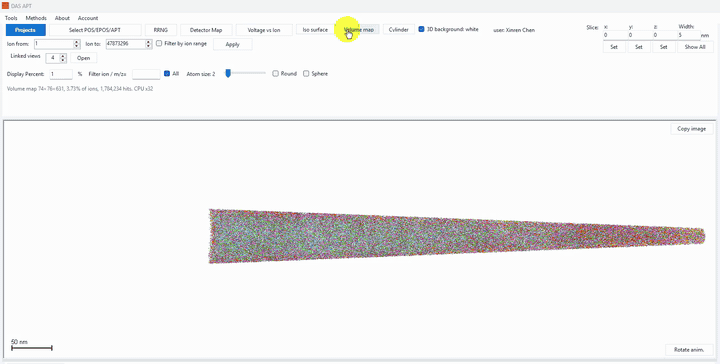
Task: Open the Detector Map view
Action: point(206,30)
